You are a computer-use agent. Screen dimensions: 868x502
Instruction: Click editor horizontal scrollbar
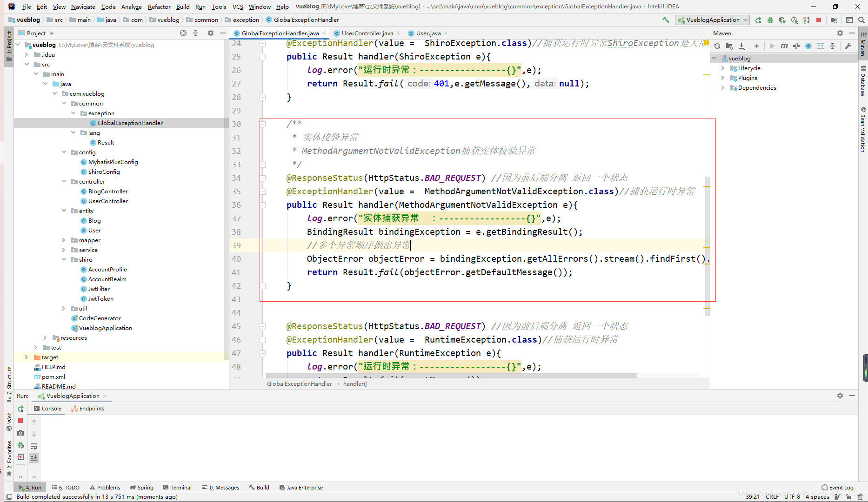tap(451, 376)
